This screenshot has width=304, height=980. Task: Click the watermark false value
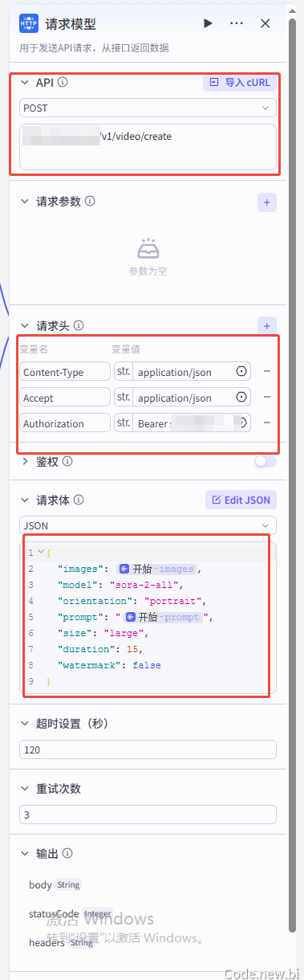[x=146, y=665]
